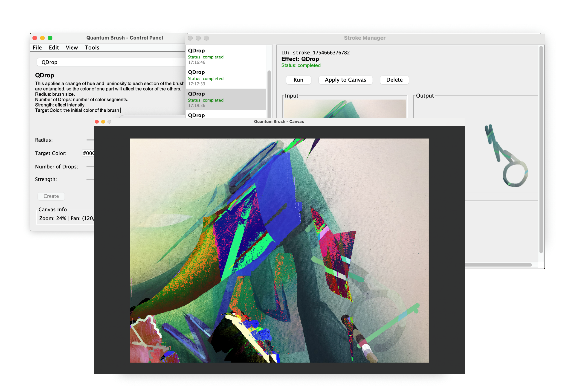Delete the selected stroke
The height and width of the screenshot is (392, 571).
click(x=394, y=80)
